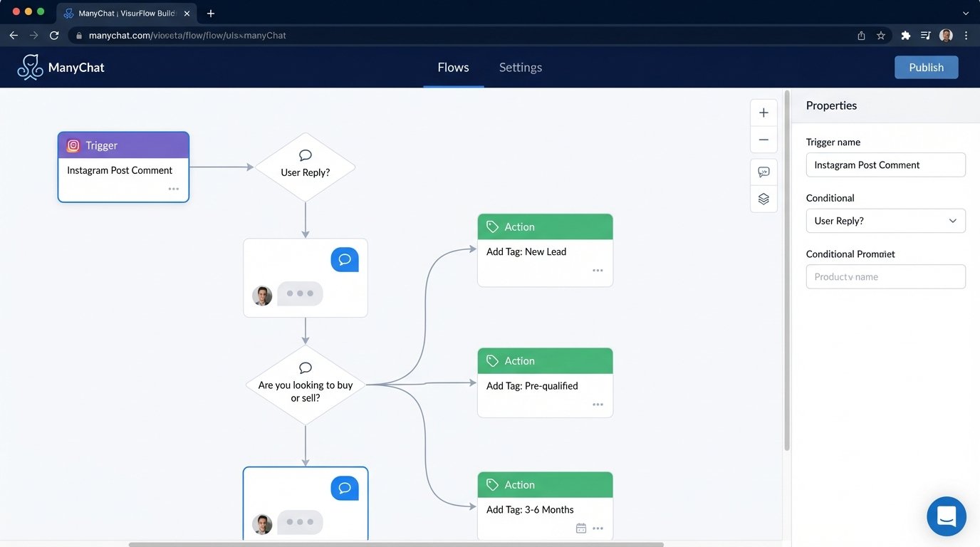This screenshot has height=547, width=980.
Task: Open the User Reply? conditional dropdown
Action: tap(885, 221)
